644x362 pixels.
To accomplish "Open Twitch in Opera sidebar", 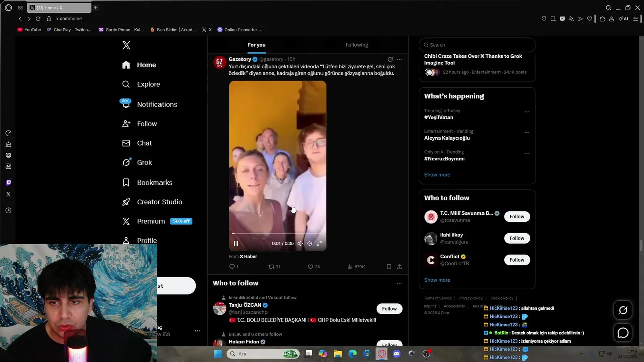I will [x=8, y=183].
